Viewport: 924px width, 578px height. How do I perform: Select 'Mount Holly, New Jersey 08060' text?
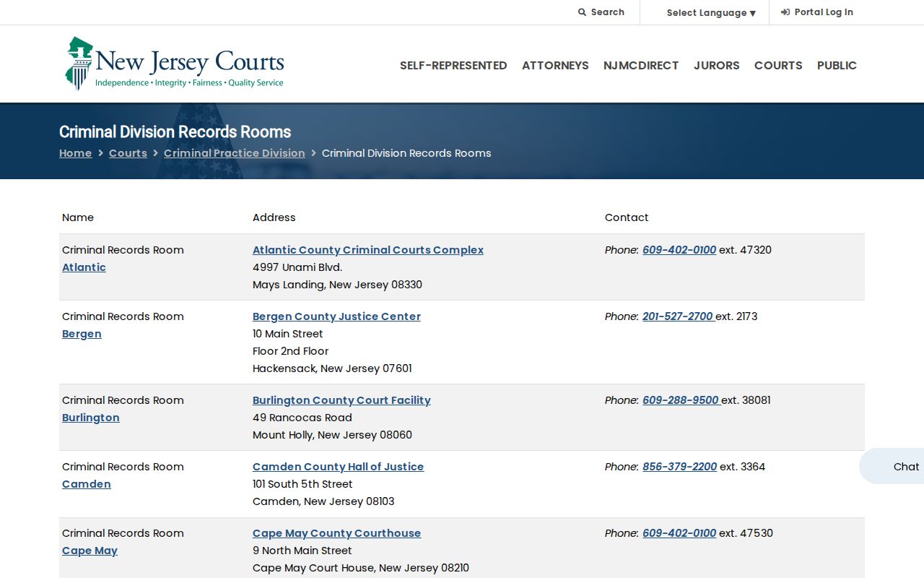[x=332, y=435]
